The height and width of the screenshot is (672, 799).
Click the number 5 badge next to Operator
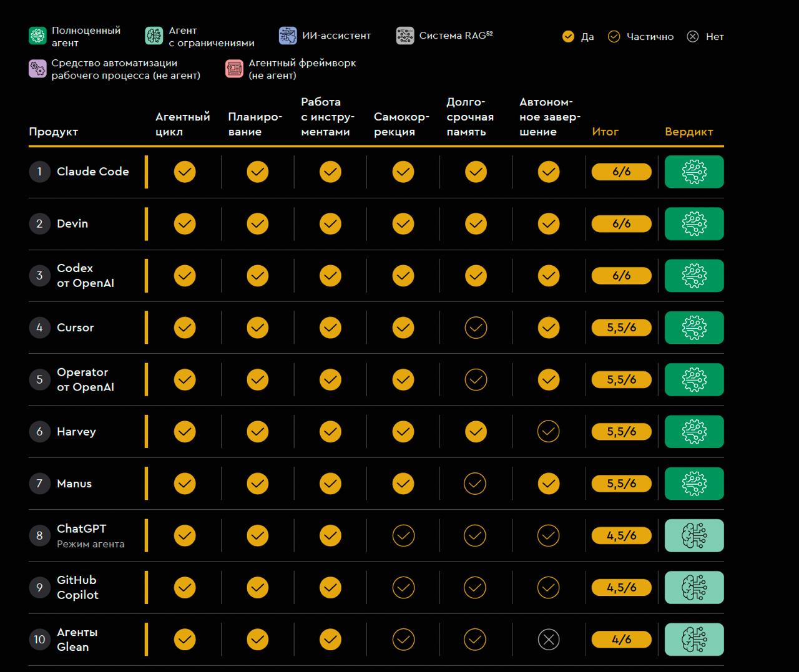click(39, 379)
